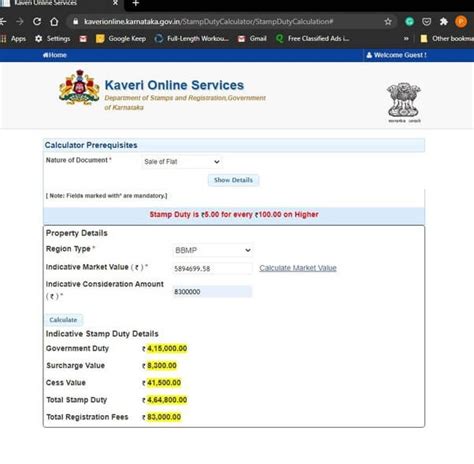The image size is (474, 464).
Task: Click the Calculate button
Action: tap(63, 320)
